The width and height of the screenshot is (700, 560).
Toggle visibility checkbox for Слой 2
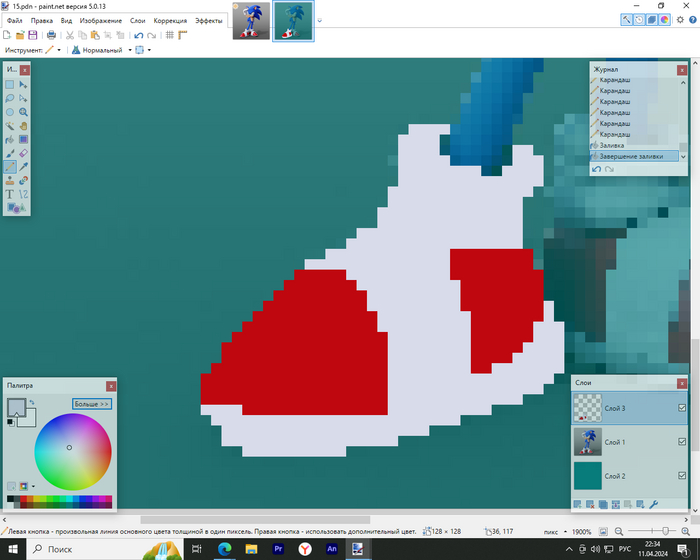click(682, 476)
